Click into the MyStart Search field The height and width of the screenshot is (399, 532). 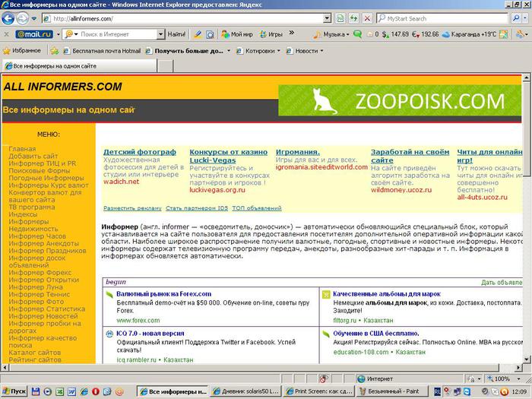442,19
